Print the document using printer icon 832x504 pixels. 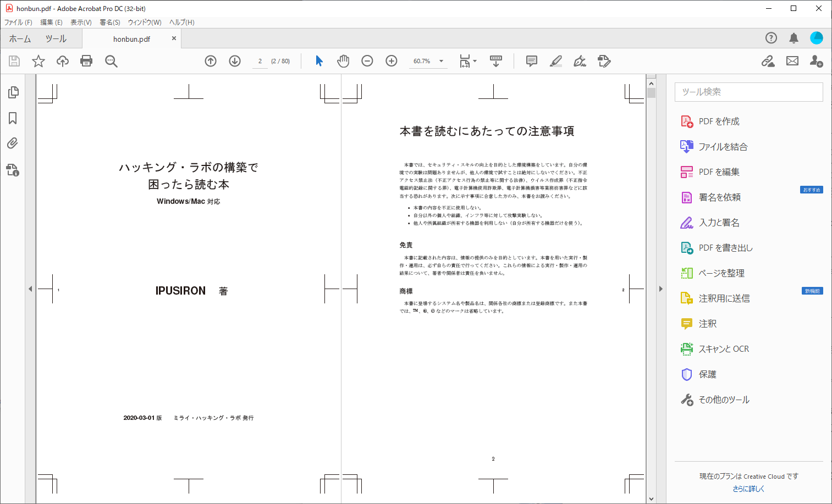86,61
